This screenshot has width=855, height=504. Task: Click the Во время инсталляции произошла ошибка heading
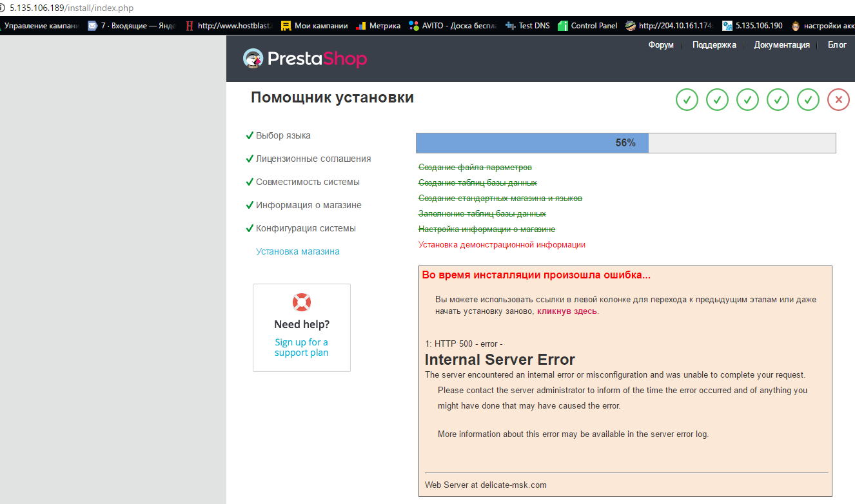(x=536, y=275)
